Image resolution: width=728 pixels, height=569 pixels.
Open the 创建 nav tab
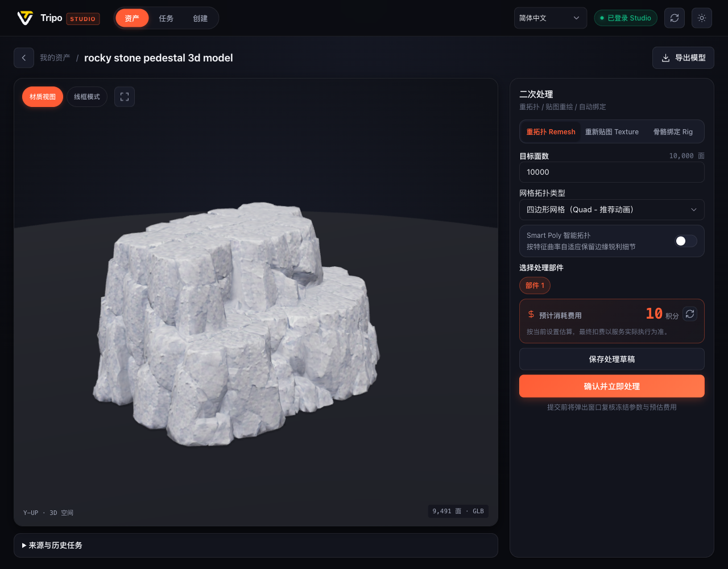[x=200, y=18]
